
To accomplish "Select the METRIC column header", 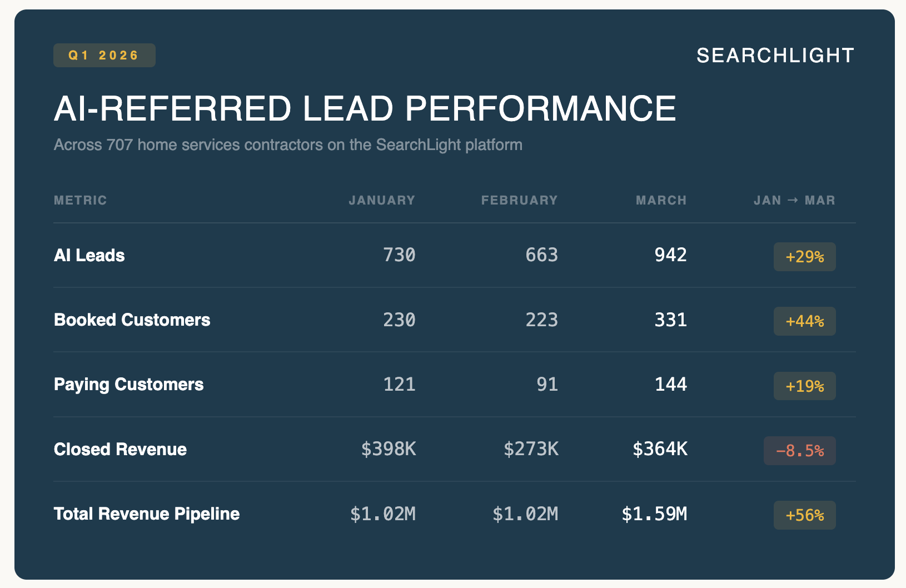I will (80, 200).
